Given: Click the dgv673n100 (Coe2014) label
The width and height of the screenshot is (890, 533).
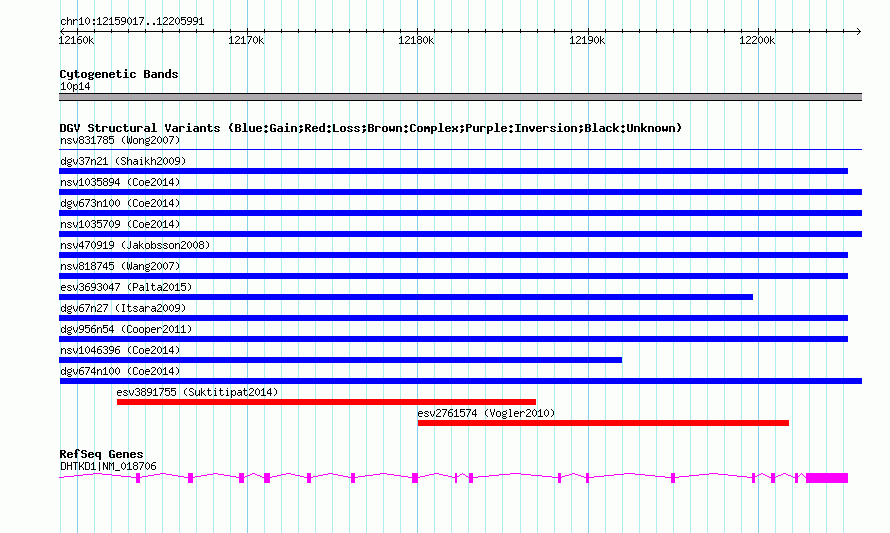Looking at the screenshot, I should [120, 203].
